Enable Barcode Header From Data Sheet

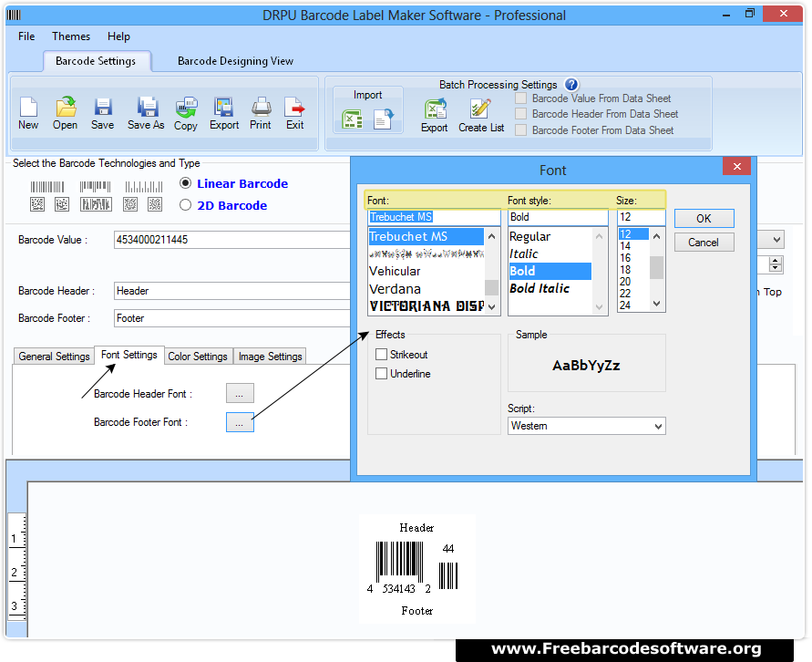pyautogui.click(x=521, y=114)
